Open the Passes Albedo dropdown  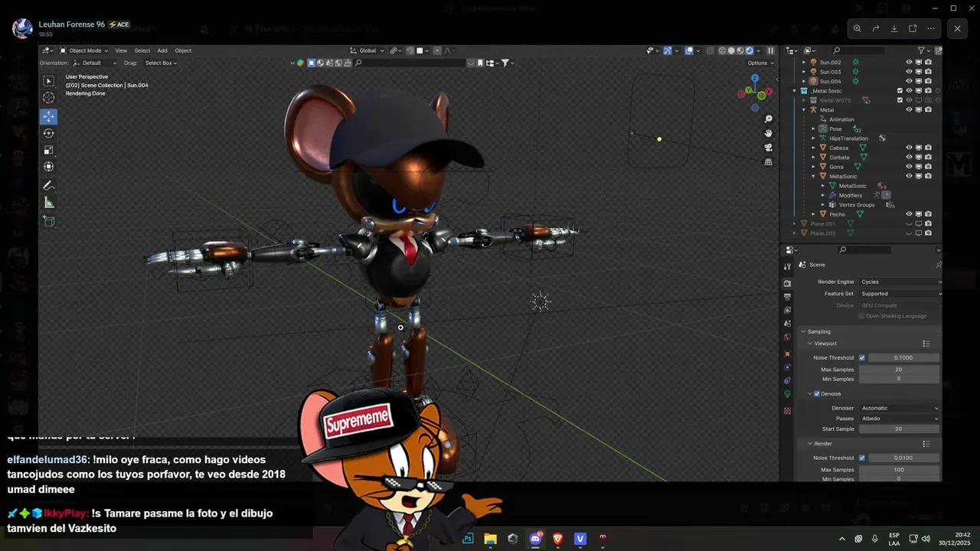[899, 419]
